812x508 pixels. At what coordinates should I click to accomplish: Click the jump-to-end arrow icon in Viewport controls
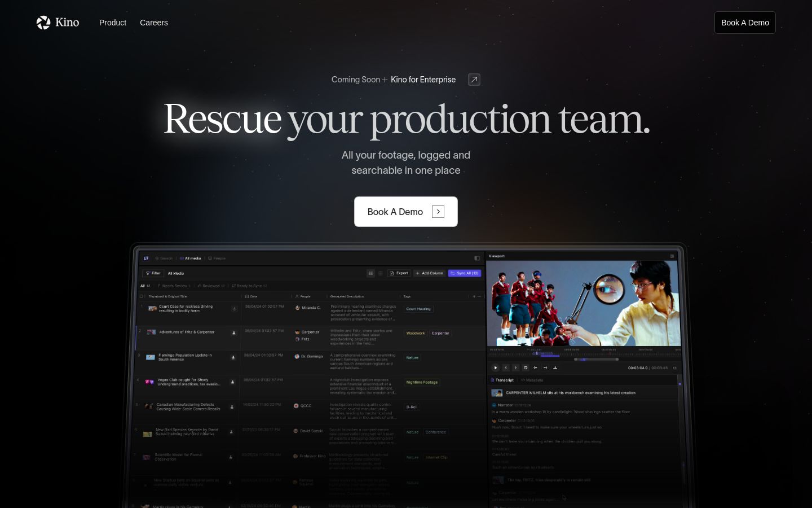pyautogui.click(x=545, y=368)
